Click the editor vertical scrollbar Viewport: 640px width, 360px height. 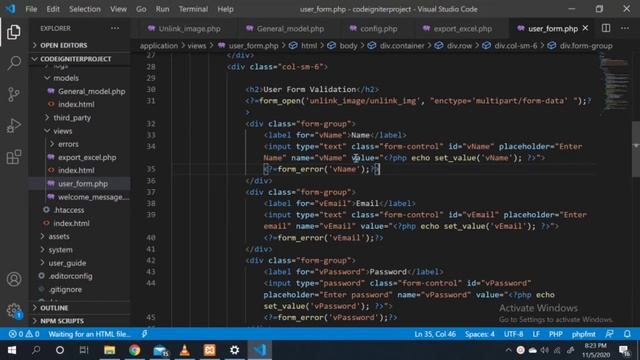pyautogui.click(x=636, y=149)
